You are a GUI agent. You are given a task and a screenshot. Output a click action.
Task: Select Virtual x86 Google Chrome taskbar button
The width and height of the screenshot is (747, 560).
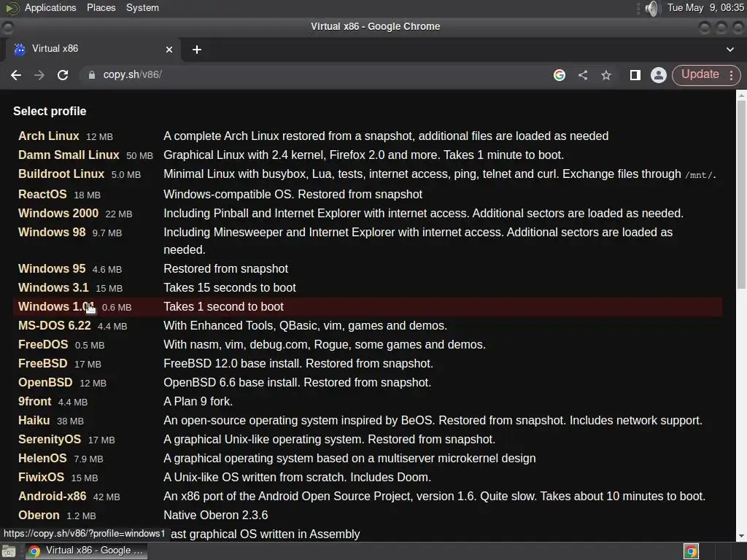coord(86,551)
